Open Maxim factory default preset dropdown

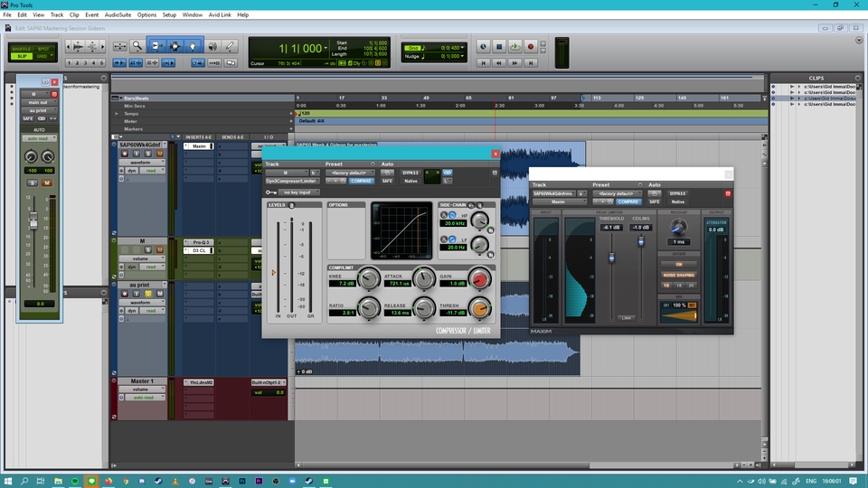coord(618,193)
